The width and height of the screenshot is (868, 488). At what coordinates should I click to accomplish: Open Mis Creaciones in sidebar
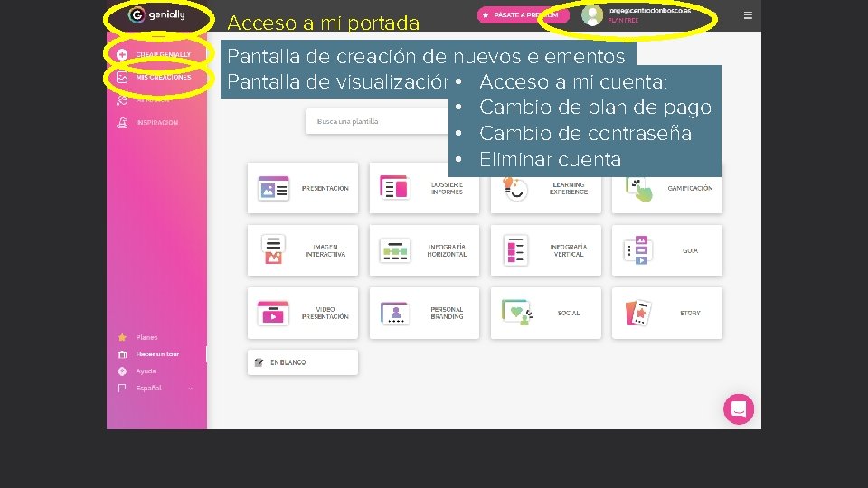tap(156, 77)
